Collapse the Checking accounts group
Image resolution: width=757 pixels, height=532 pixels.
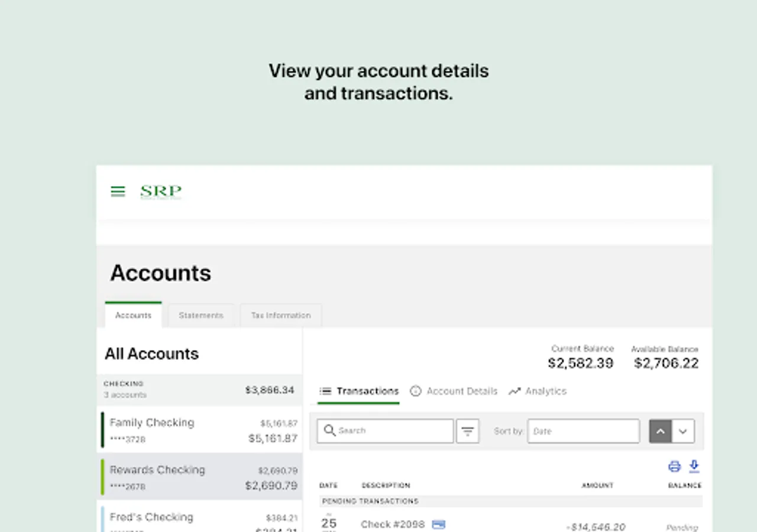coord(199,390)
